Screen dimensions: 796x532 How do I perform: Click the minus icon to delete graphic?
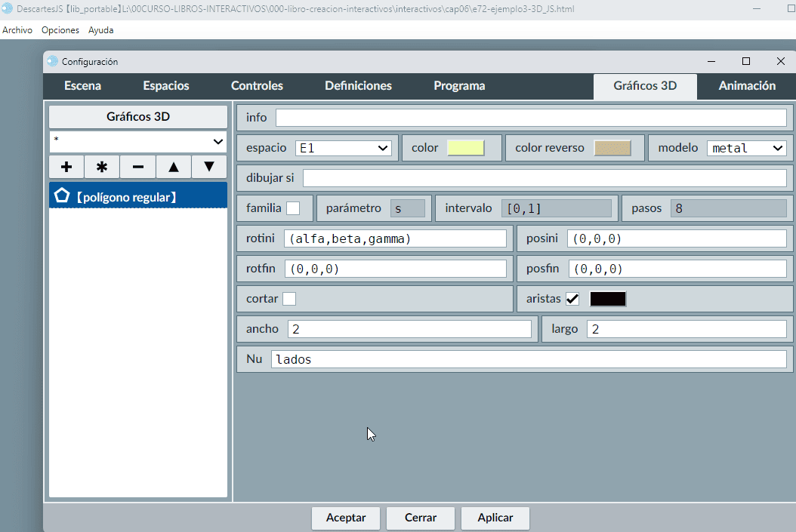click(137, 167)
